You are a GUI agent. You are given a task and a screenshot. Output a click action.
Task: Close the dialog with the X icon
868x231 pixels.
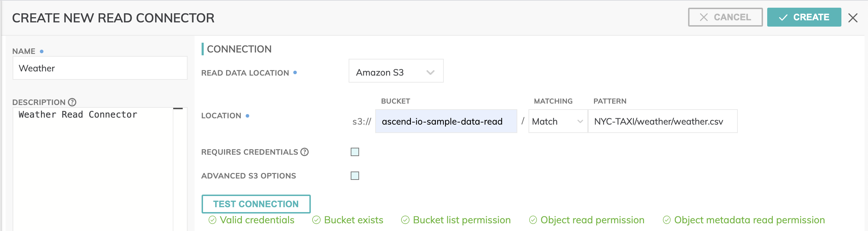(853, 18)
